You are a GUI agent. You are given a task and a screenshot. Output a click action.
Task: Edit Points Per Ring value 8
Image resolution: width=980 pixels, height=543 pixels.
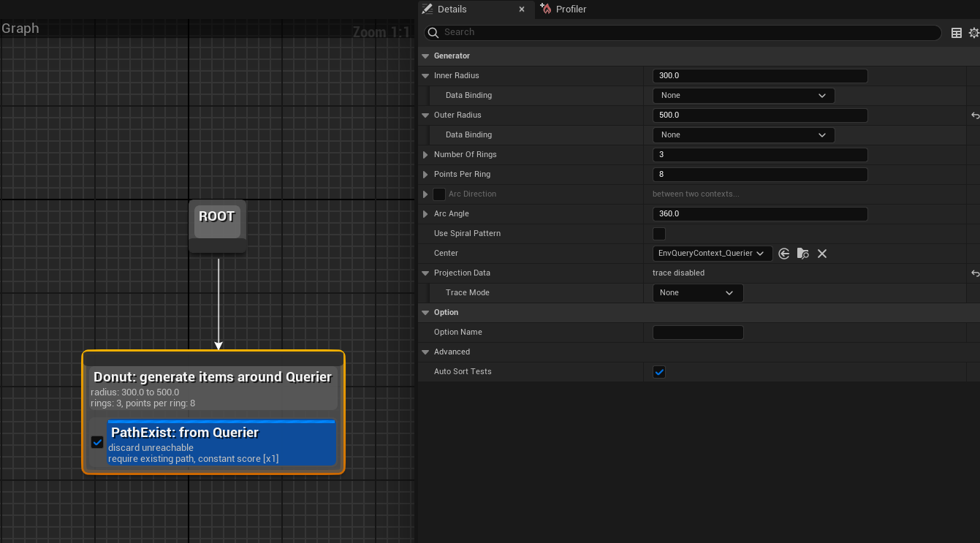pyautogui.click(x=760, y=175)
